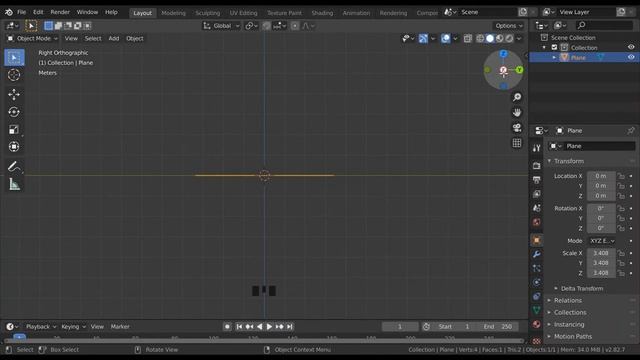Open the rotation Mode XYZ Euler dropdown
This screenshot has height=360, width=640.
[x=602, y=241]
